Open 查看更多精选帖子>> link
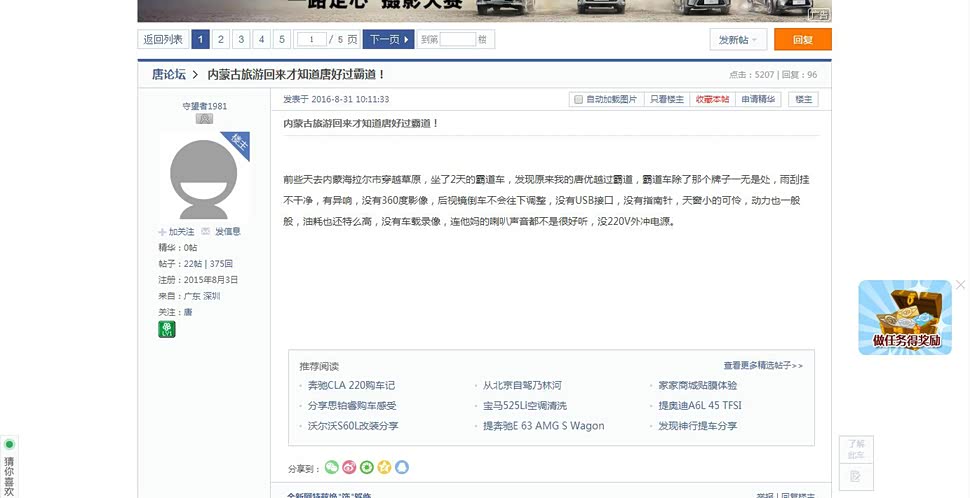 click(x=763, y=366)
